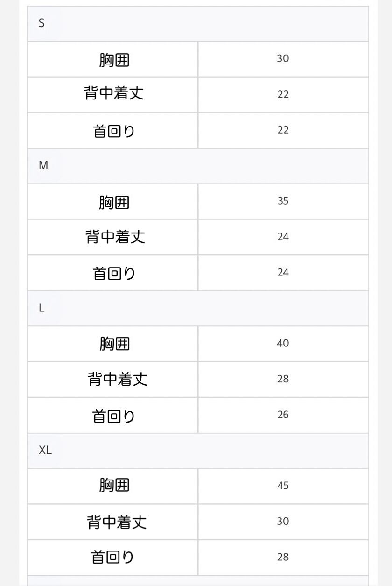
Task: Click the 45 value for XL 胸囲
Action: point(283,486)
